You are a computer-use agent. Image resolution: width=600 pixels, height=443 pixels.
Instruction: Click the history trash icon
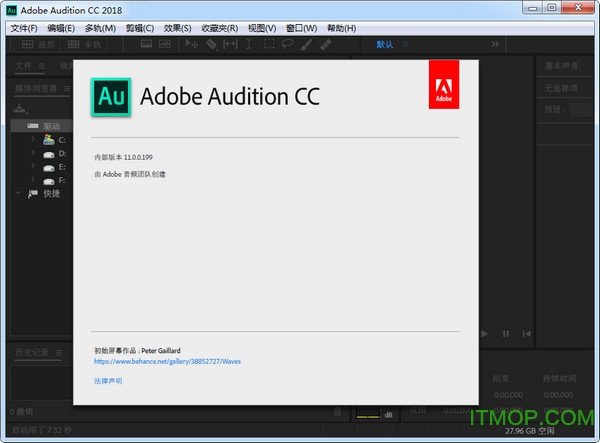[337, 412]
